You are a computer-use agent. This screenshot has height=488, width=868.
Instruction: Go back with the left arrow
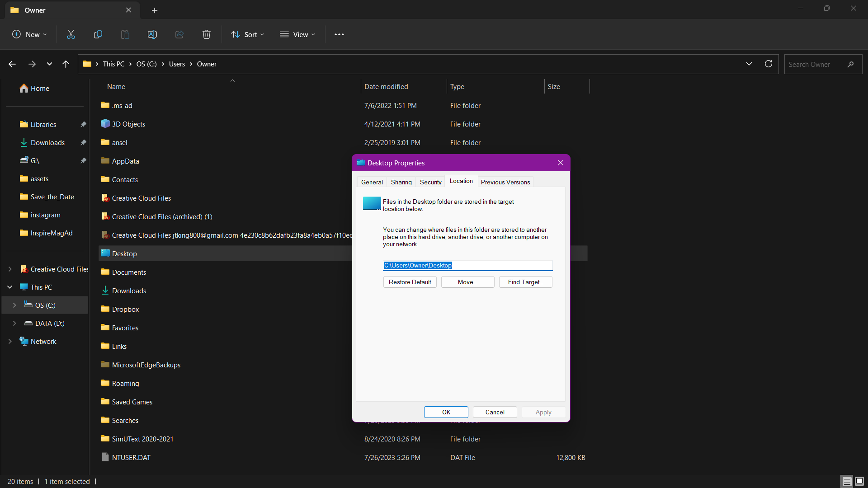(x=12, y=64)
